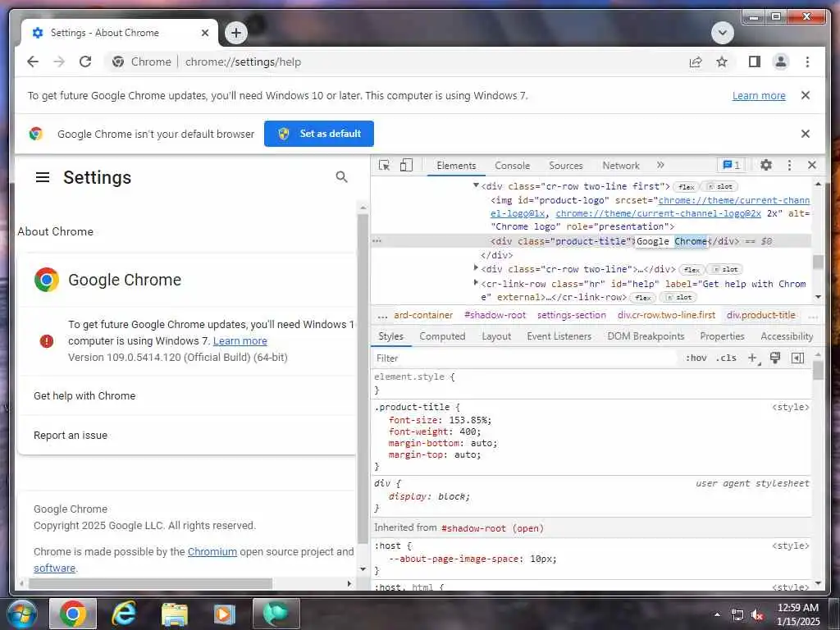Image resolution: width=840 pixels, height=630 pixels.
Task: Show more DevTools tabs with chevrons
Action: (660, 165)
